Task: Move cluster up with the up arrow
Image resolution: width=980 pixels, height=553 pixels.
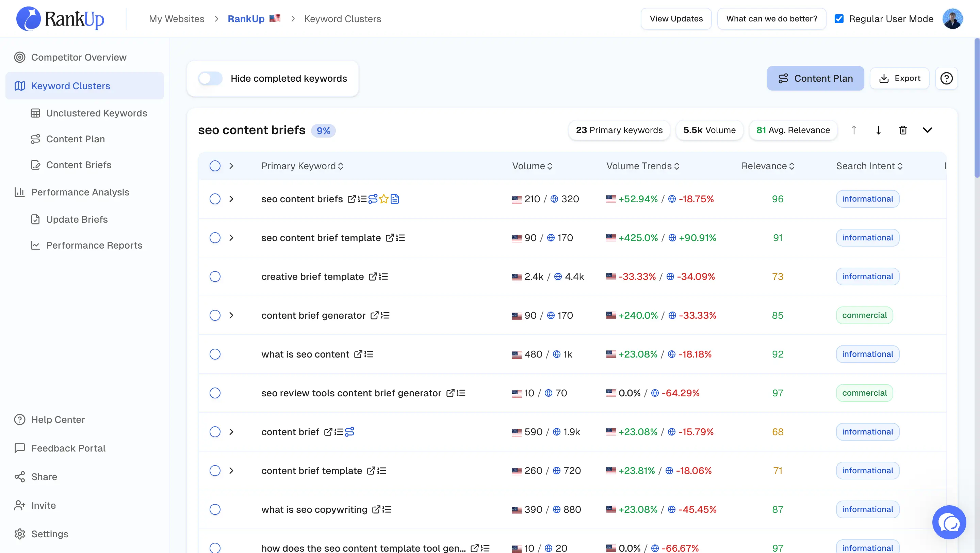Action: 854,130
